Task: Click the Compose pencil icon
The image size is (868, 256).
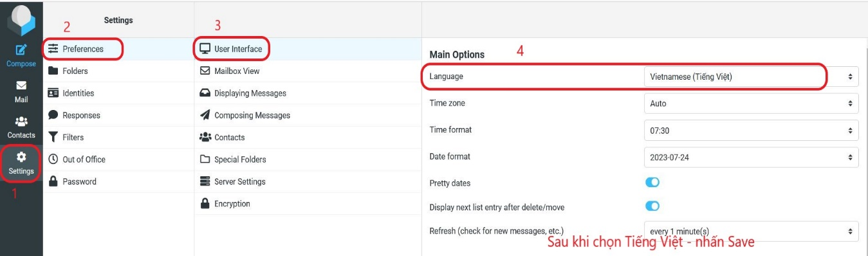Action: pyautogui.click(x=21, y=50)
